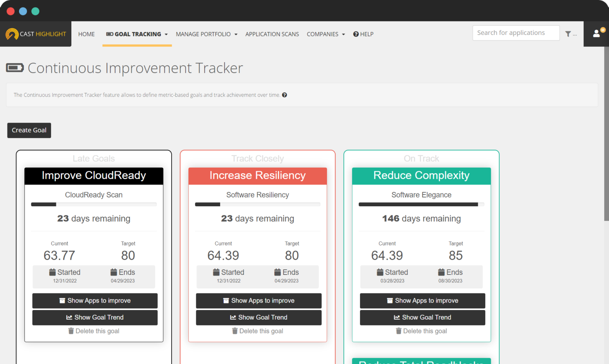609x364 pixels.
Task: Click calendar icon beside Ends in Increase Resiliency
Action: (x=278, y=272)
